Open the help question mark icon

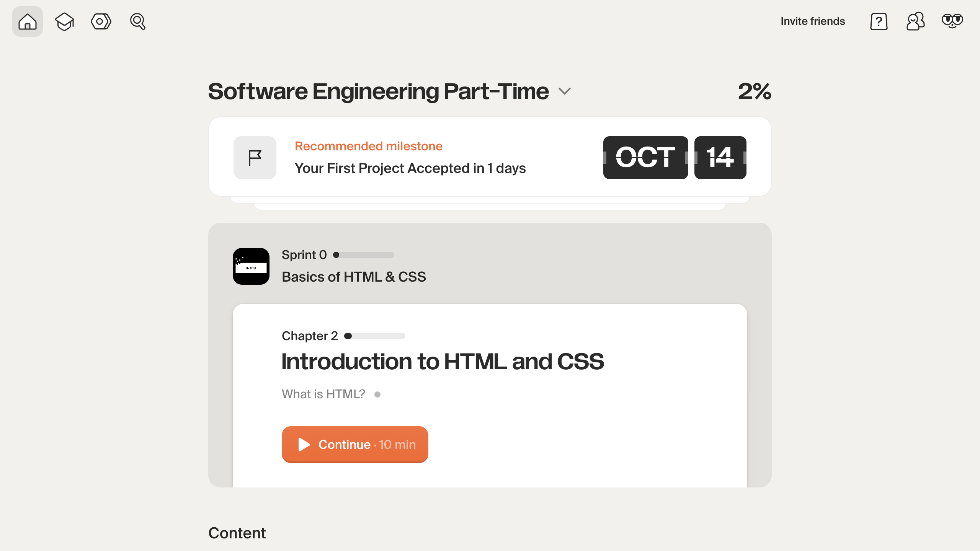[879, 21]
